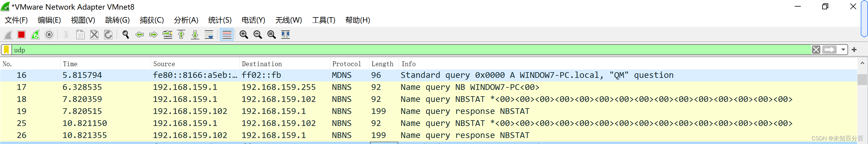The width and height of the screenshot is (868, 144).
Task: Reload the capture file icon
Action: tap(108, 35)
